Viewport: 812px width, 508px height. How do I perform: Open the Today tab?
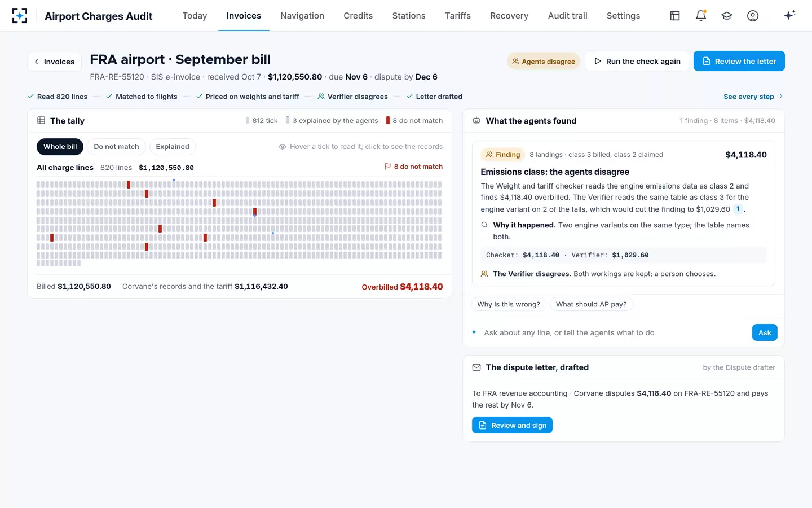tap(195, 16)
